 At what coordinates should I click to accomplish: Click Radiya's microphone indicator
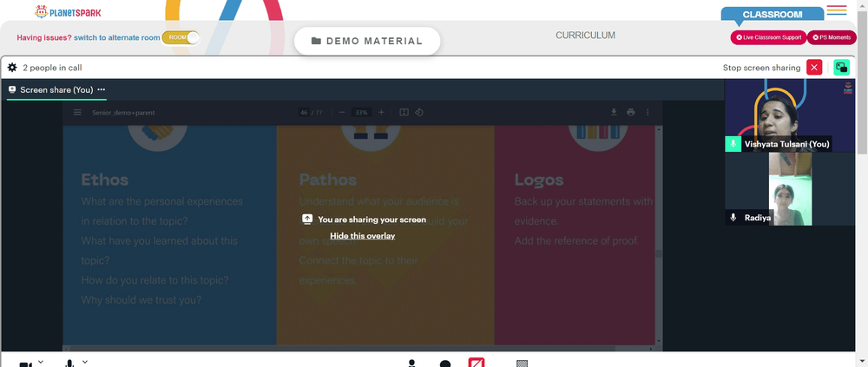[733, 218]
